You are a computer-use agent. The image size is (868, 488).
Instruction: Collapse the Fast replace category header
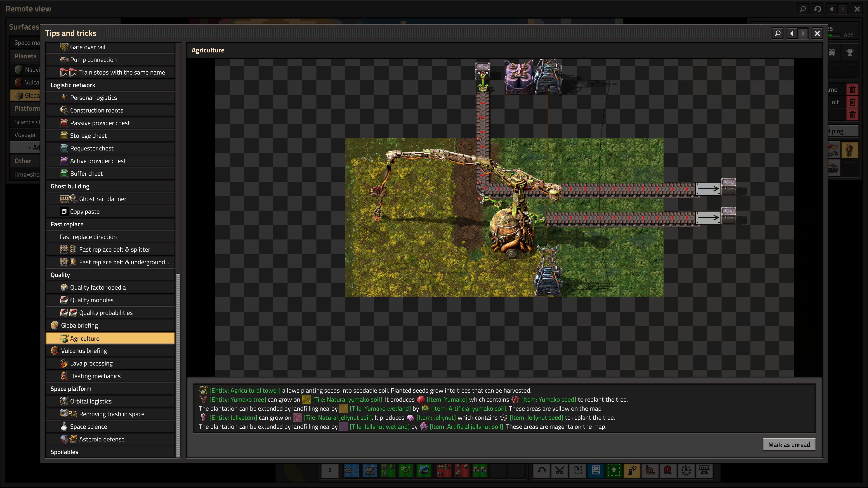coord(110,224)
